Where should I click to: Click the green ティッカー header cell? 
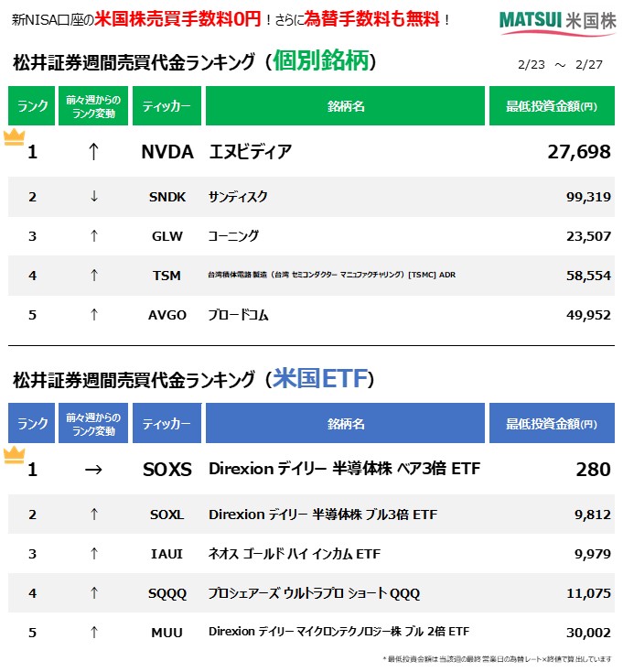tap(167, 106)
